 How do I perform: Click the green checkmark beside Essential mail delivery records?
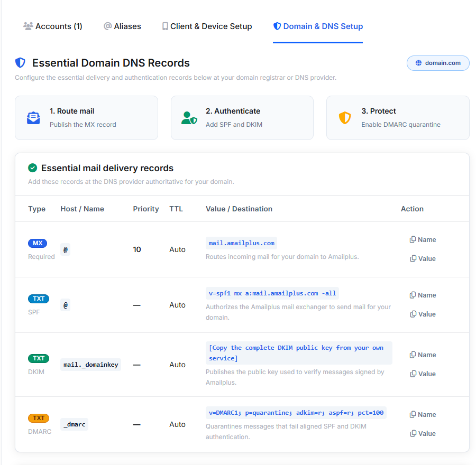tap(32, 168)
